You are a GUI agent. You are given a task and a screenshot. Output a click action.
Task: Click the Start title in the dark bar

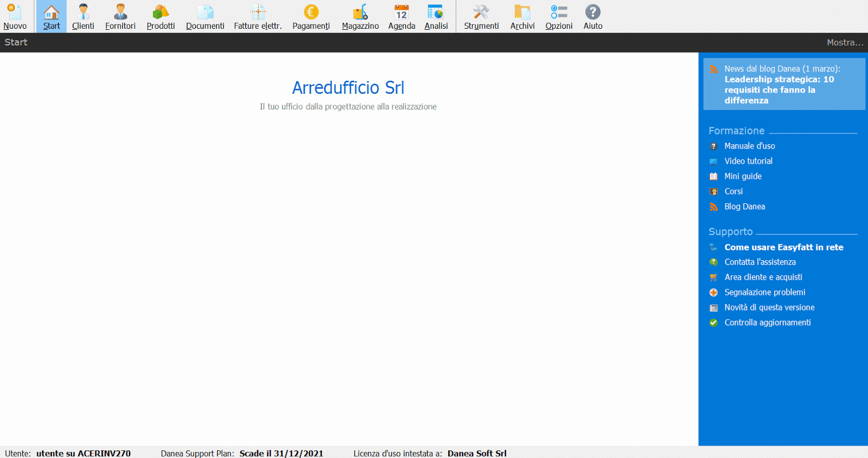(x=16, y=42)
